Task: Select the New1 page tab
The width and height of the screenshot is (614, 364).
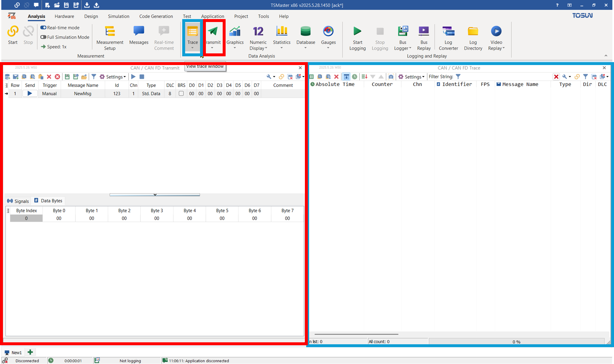Action: pos(13,352)
